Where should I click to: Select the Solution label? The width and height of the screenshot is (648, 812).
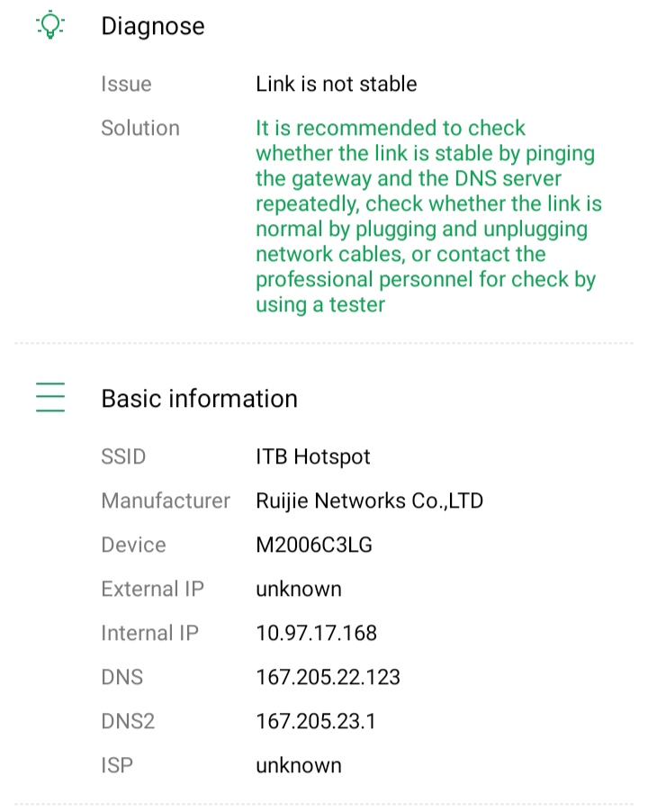(x=139, y=128)
